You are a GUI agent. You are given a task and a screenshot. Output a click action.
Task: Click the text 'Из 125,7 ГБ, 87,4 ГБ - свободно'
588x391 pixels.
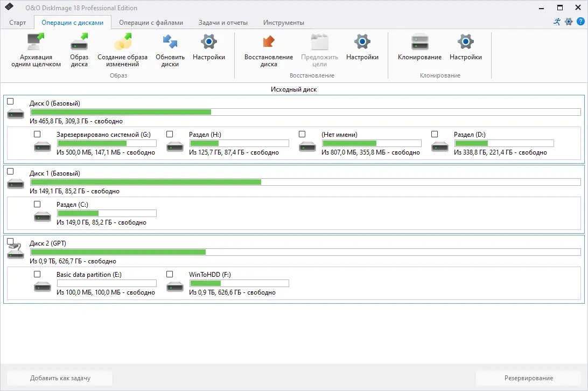coord(234,152)
